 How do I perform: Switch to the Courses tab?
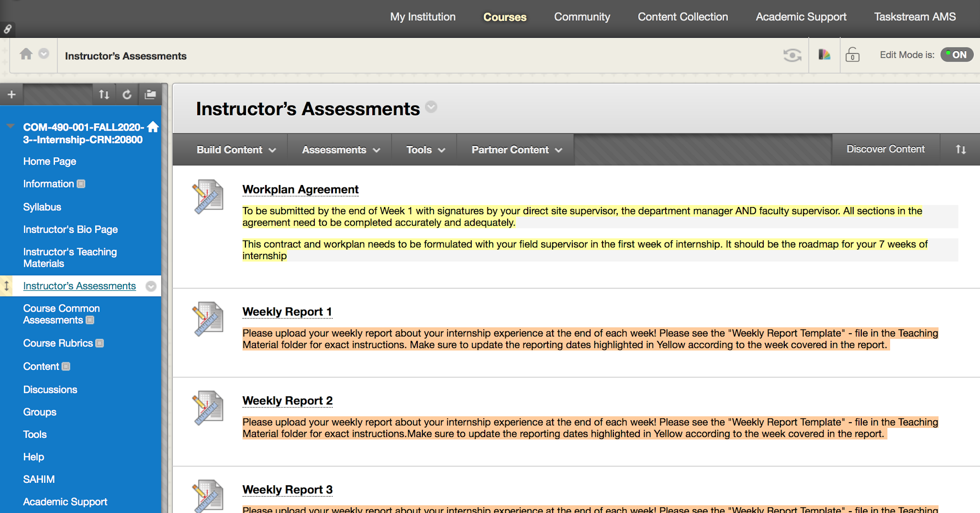pyautogui.click(x=504, y=17)
